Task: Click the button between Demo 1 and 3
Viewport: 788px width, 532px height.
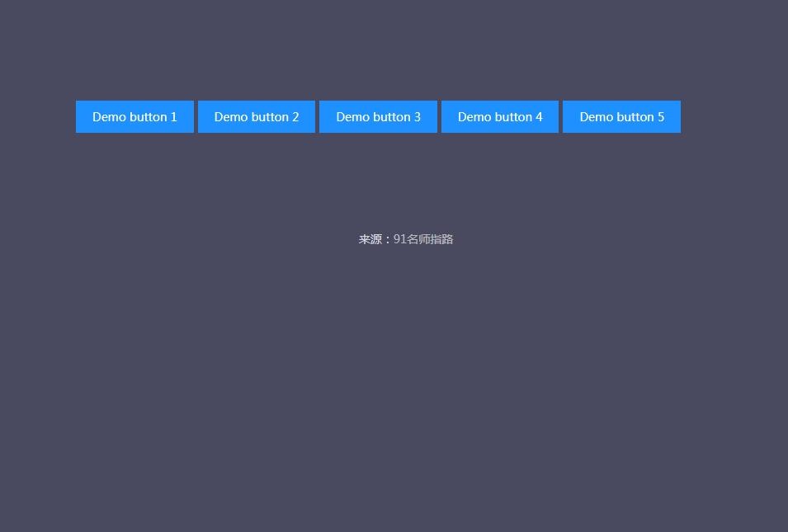Action: click(x=257, y=116)
